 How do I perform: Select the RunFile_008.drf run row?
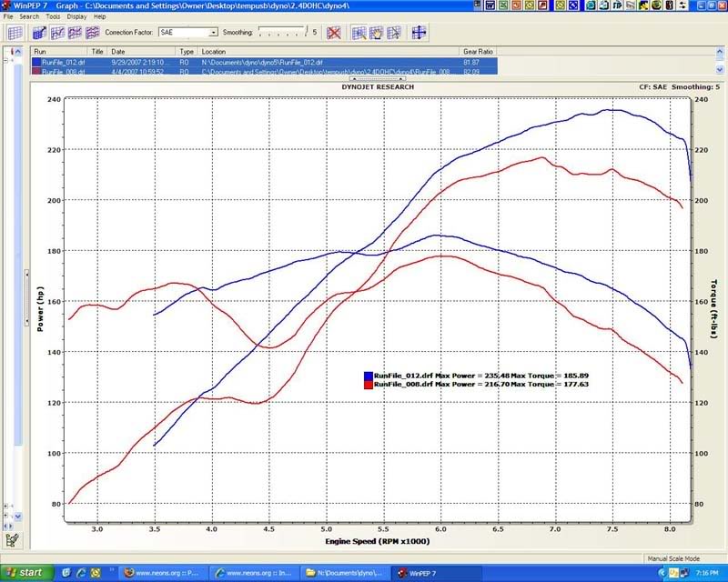pos(265,71)
